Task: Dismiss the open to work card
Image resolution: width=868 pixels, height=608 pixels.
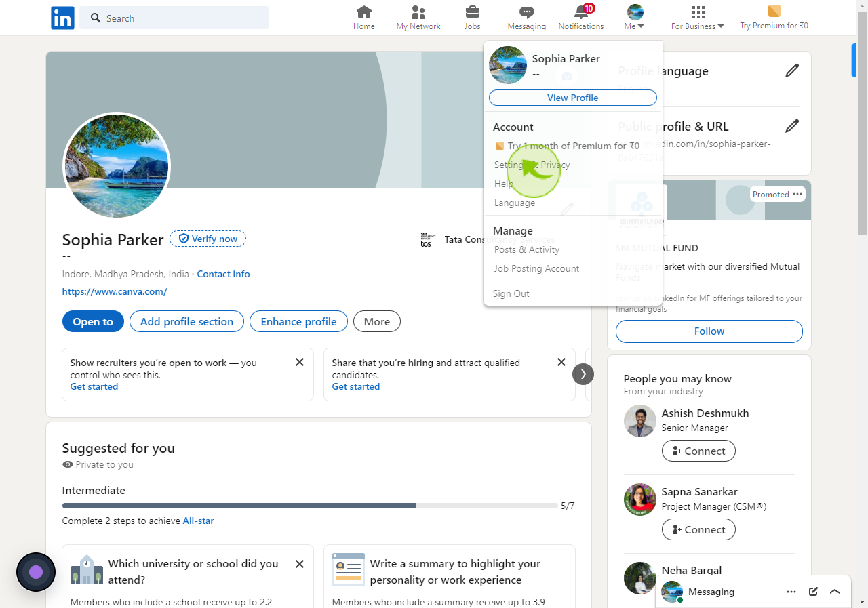Action: [x=300, y=362]
